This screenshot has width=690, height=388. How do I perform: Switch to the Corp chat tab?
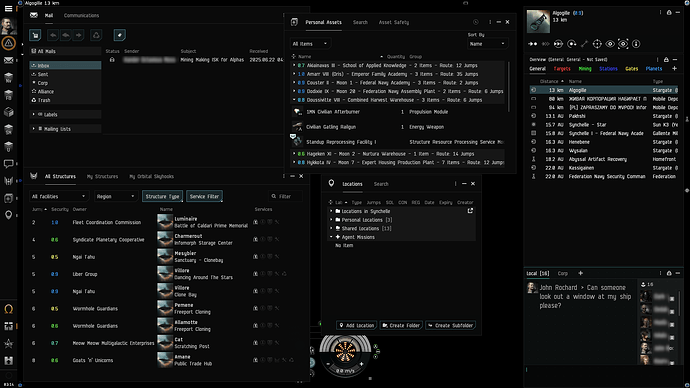(562, 273)
